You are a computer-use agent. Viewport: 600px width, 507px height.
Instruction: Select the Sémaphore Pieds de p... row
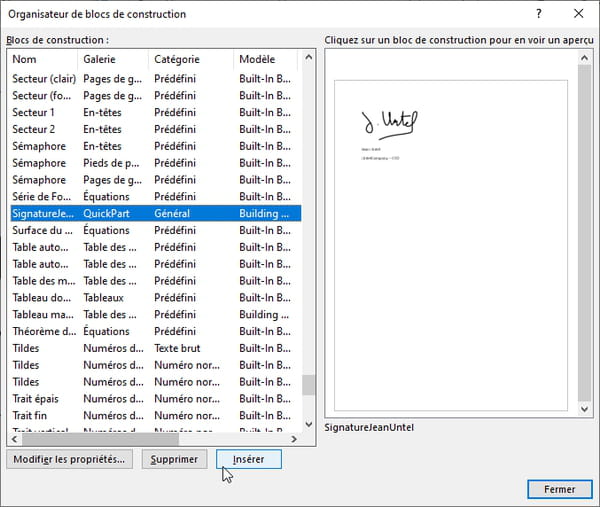156,163
